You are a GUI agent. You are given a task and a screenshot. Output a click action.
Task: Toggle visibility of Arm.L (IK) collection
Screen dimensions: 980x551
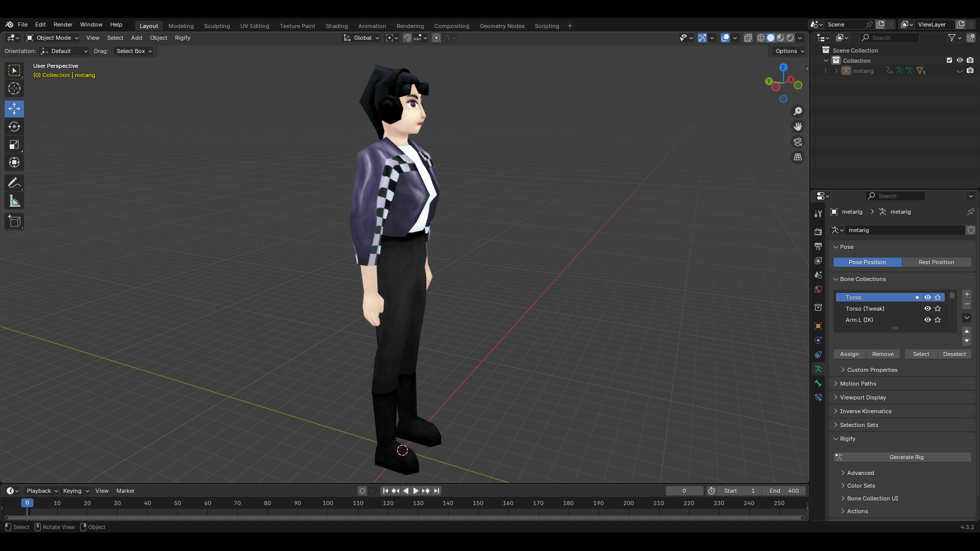click(927, 320)
